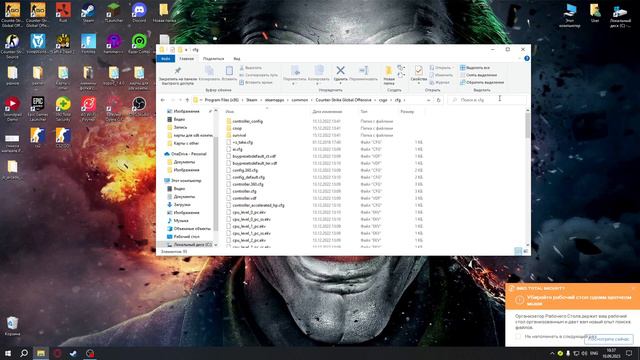The width and height of the screenshot is (640, 360).
Task: Click the Windows Start button
Action: pyautogui.click(x=7, y=353)
